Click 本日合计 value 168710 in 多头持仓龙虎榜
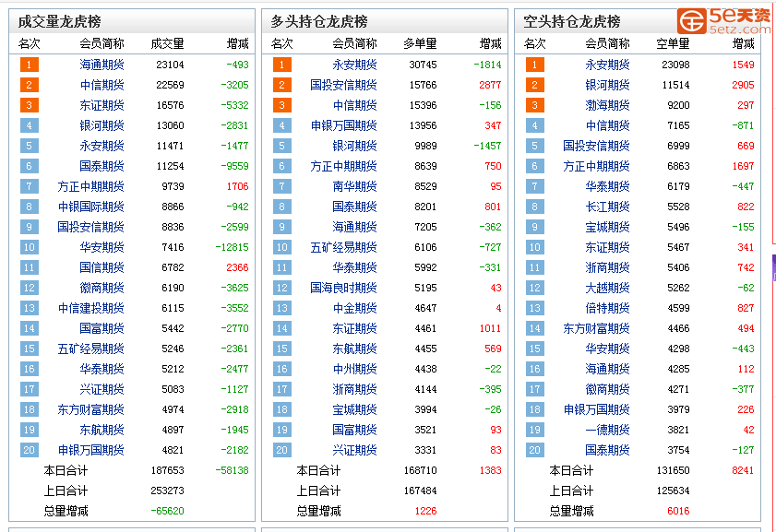776x532 pixels. [420, 471]
